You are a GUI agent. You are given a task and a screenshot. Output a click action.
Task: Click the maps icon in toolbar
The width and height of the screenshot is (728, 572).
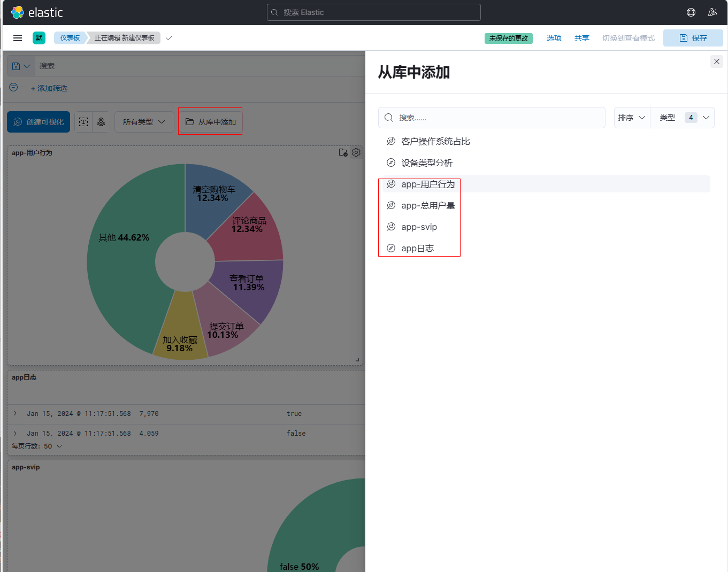click(101, 122)
